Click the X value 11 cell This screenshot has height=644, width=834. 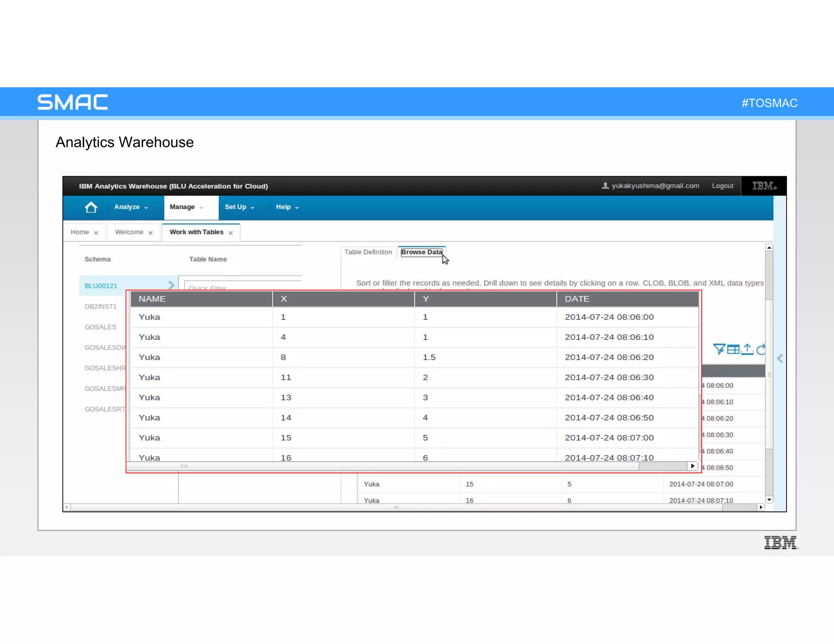[x=343, y=377]
